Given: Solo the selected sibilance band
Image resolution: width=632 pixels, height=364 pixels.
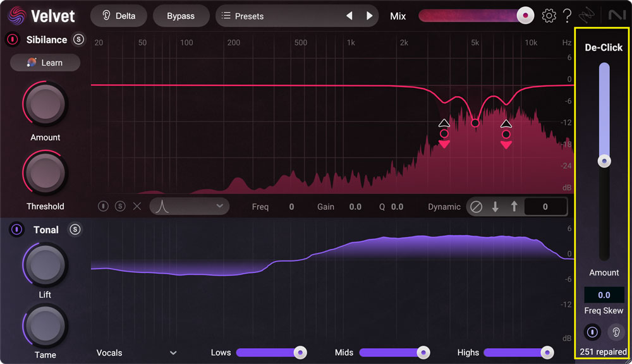Looking at the screenshot, I should pyautogui.click(x=119, y=207).
